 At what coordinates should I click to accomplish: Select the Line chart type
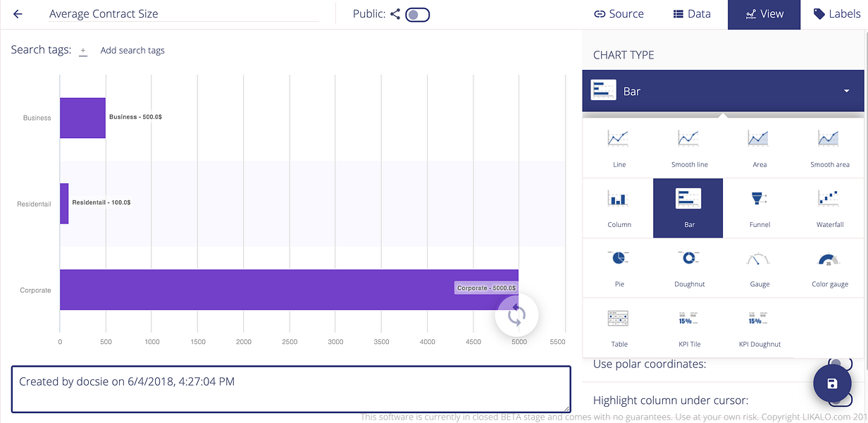tap(619, 149)
